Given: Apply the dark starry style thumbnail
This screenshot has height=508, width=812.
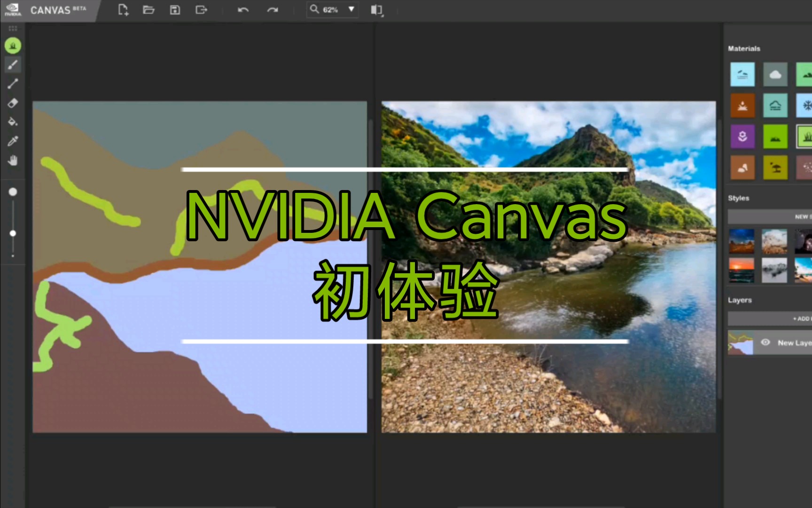Looking at the screenshot, I should [x=803, y=241].
